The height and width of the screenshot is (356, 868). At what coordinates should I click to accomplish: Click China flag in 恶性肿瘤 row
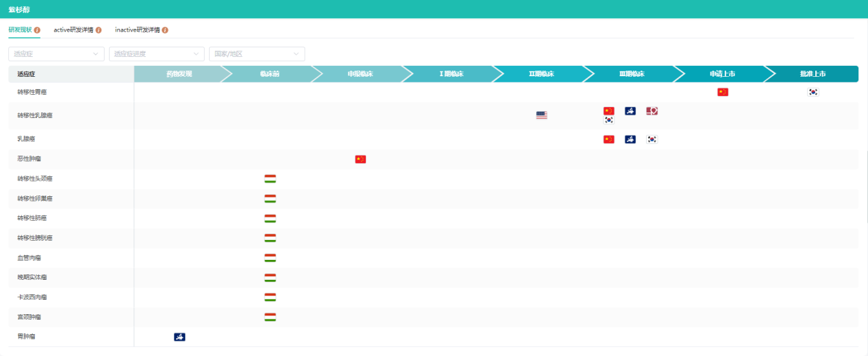[x=360, y=159]
